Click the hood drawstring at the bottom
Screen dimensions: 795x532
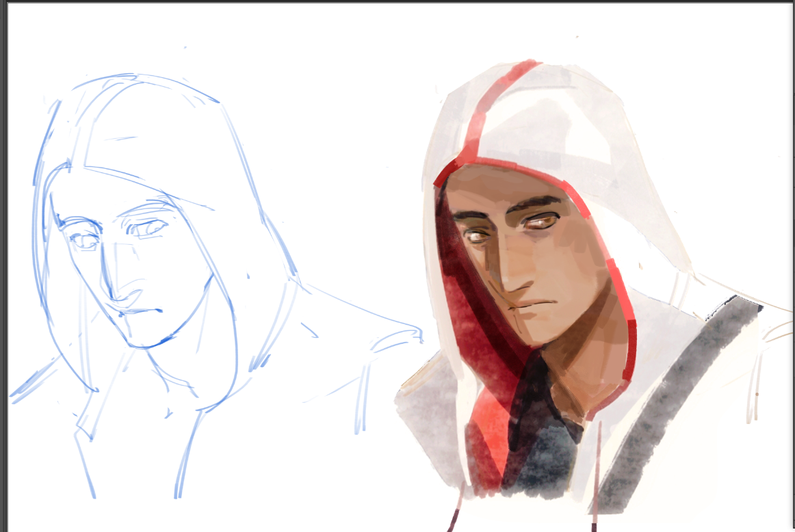click(x=455, y=516)
